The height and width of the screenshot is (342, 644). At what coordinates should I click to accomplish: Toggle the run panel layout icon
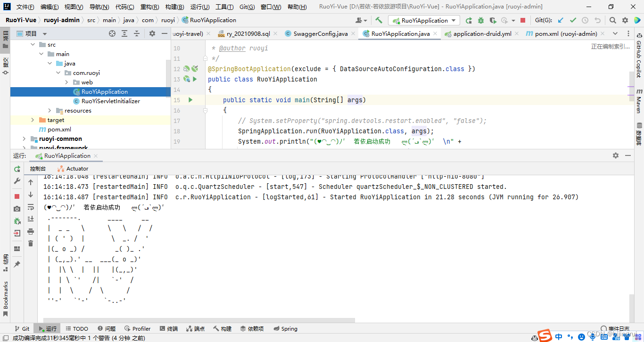[17, 249]
